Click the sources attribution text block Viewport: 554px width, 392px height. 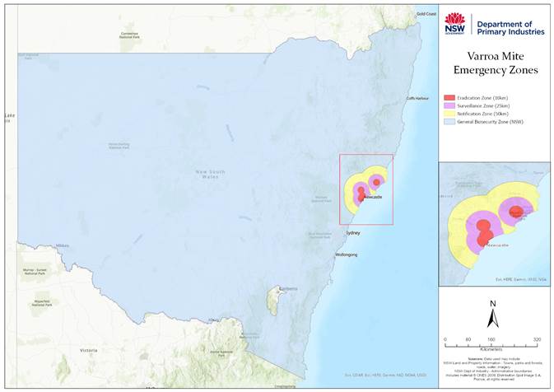(x=491, y=371)
